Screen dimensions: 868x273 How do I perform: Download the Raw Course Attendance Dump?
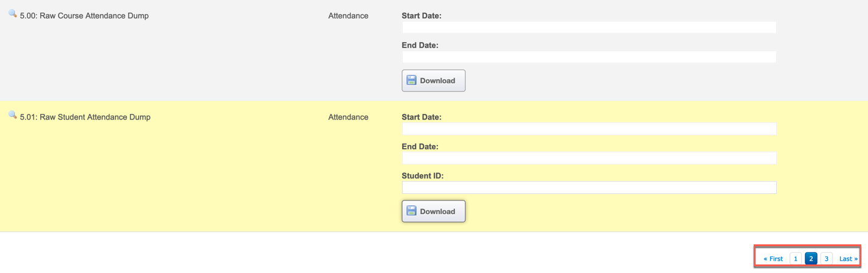[433, 80]
